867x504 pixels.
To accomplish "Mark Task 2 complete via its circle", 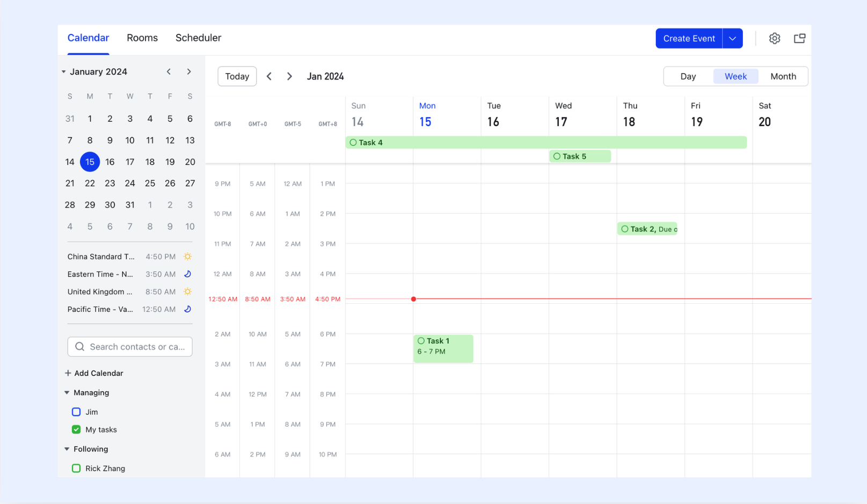I will click(x=625, y=229).
